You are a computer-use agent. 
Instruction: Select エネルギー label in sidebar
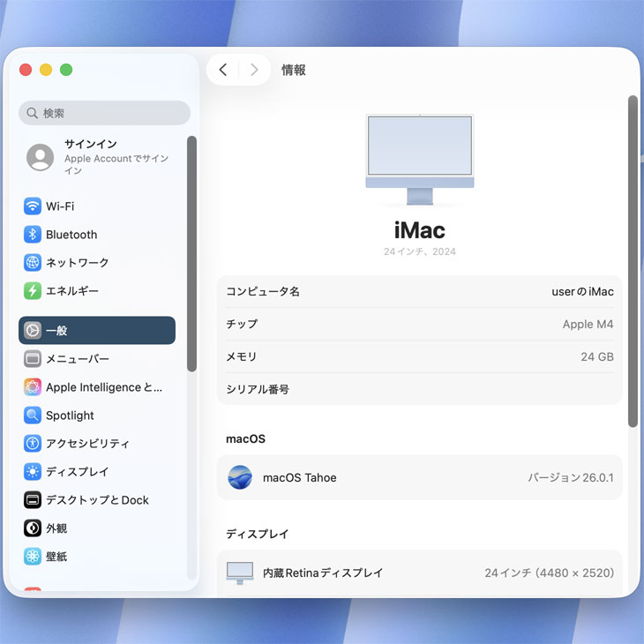pyautogui.click(x=72, y=291)
